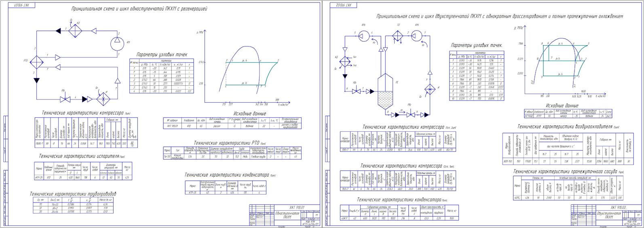644x228 pixels.
Task: Click 'Технические характеристики промежуточного сосуда' heading
Action: (x=564, y=172)
